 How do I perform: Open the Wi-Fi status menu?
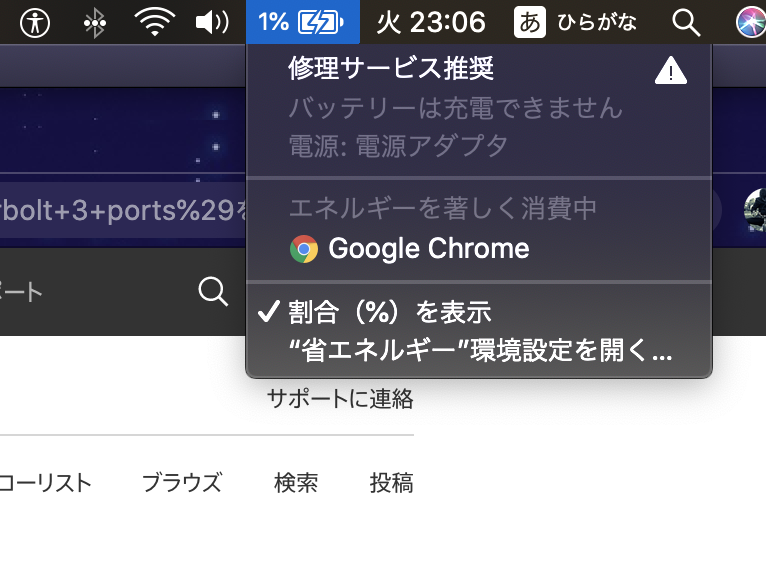[x=153, y=22]
